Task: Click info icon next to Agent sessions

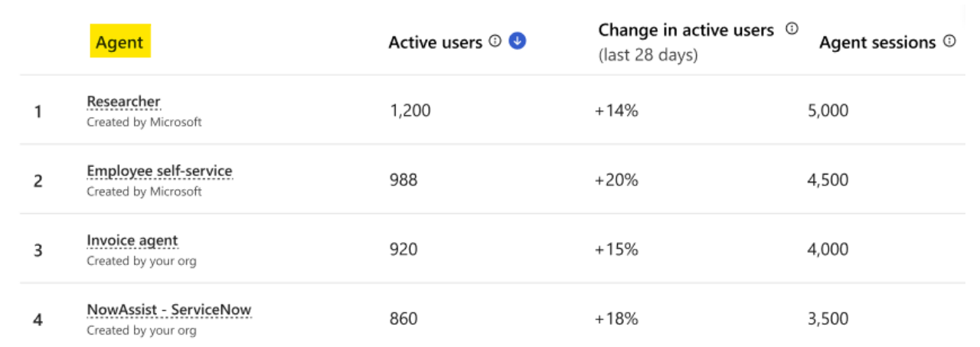Action: click(949, 41)
